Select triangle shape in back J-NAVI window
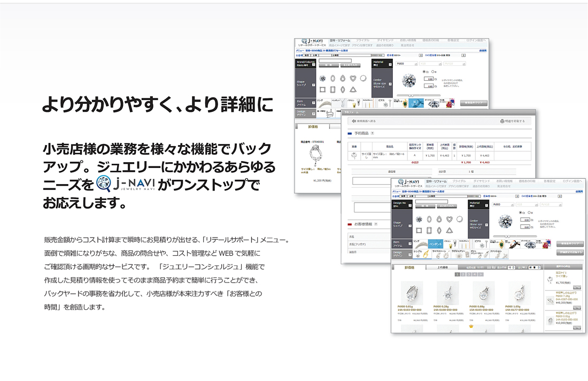 pyautogui.click(x=353, y=90)
